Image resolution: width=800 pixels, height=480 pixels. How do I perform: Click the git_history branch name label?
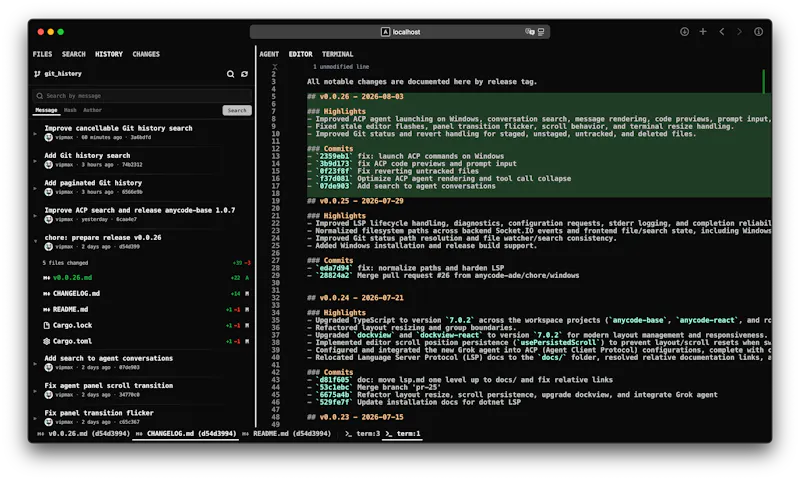[x=63, y=74]
